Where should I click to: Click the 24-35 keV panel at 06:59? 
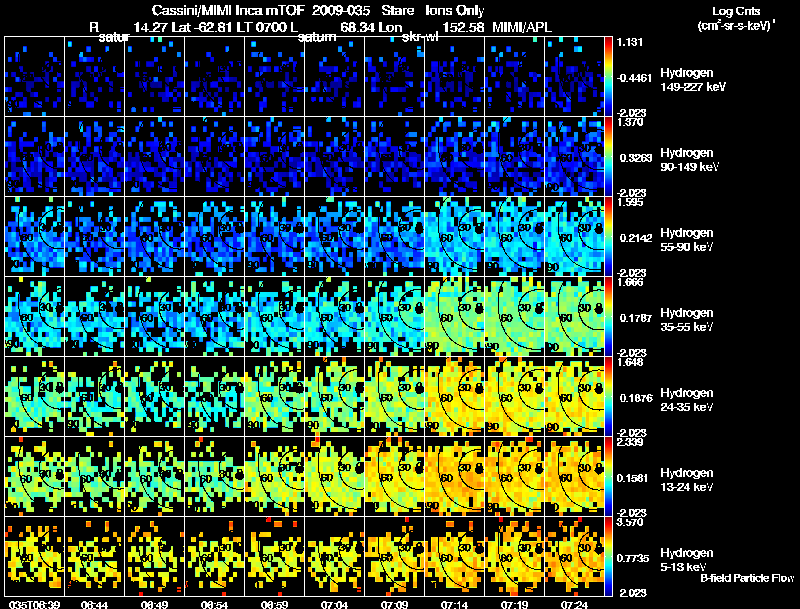click(x=274, y=396)
